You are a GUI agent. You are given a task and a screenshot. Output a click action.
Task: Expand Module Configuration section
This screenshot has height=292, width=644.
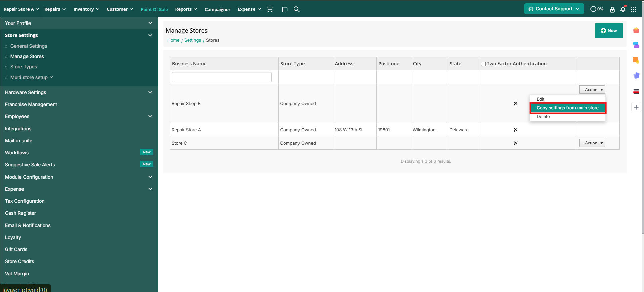pos(79,177)
